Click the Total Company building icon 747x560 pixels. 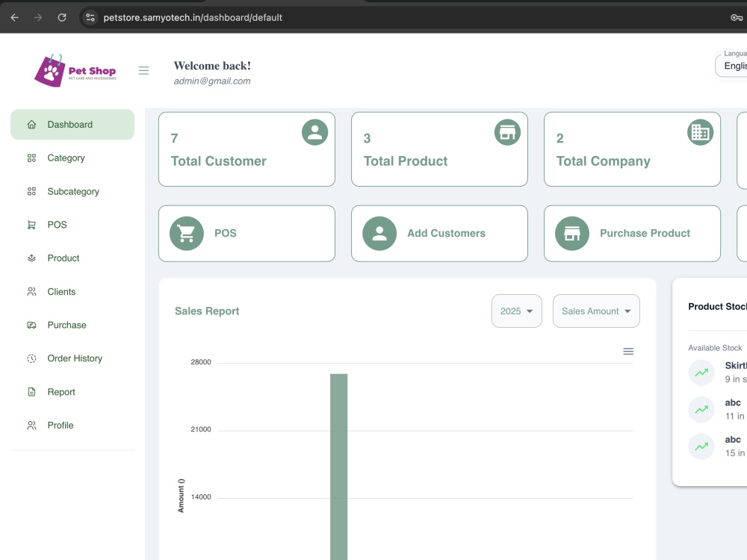click(x=701, y=132)
